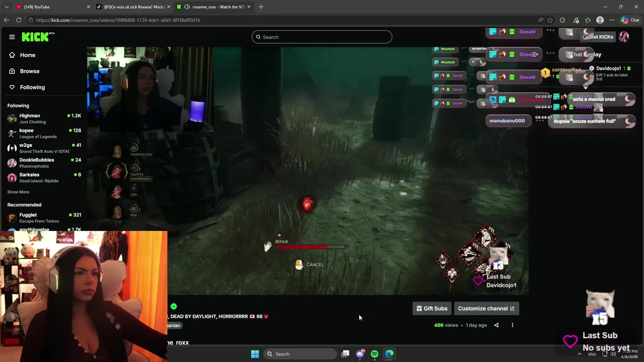Reload the page

coord(19,20)
